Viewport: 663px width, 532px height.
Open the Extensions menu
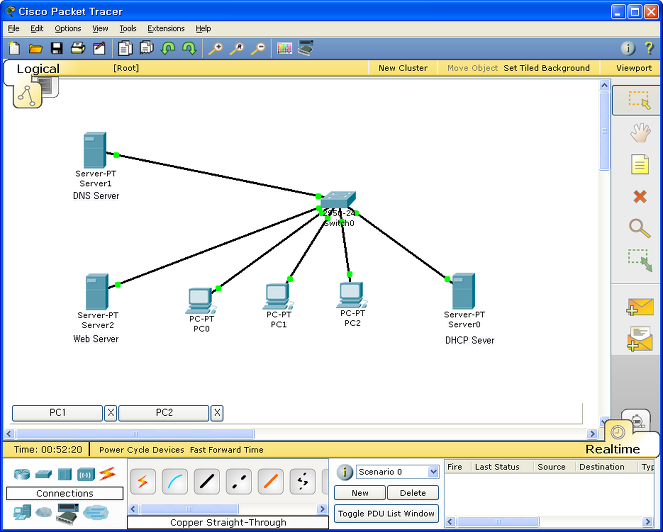pos(166,28)
